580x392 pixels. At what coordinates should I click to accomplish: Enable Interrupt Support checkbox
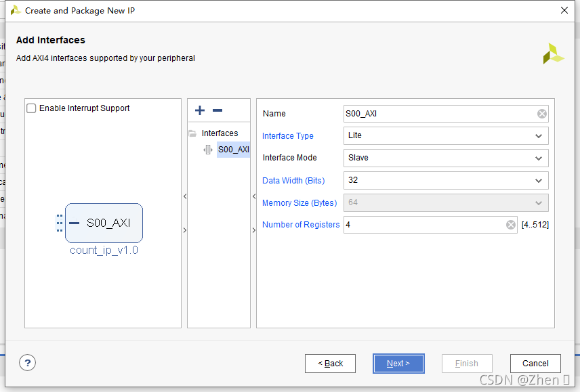(31, 108)
